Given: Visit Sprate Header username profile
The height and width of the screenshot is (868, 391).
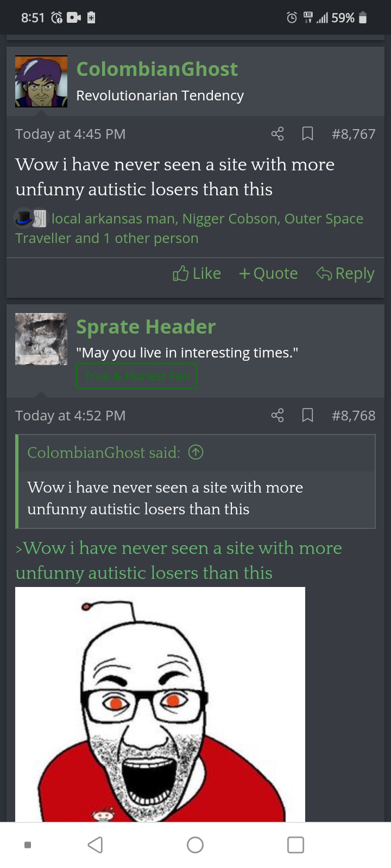Looking at the screenshot, I should pos(146,327).
